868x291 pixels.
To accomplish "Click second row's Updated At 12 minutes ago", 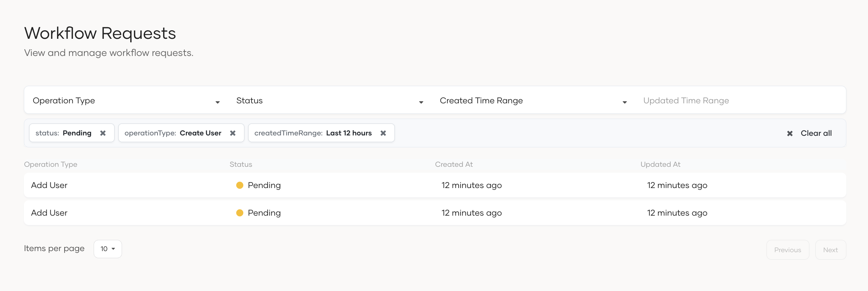I will 677,213.
